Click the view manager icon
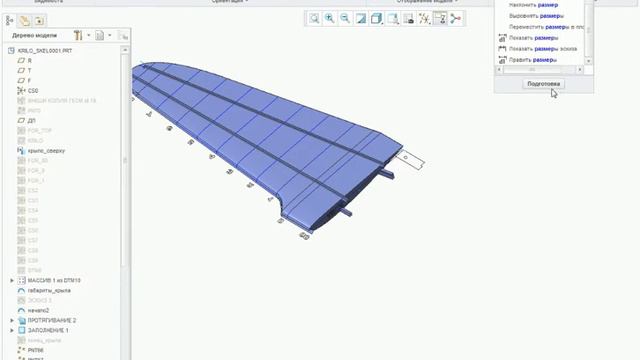 408,18
